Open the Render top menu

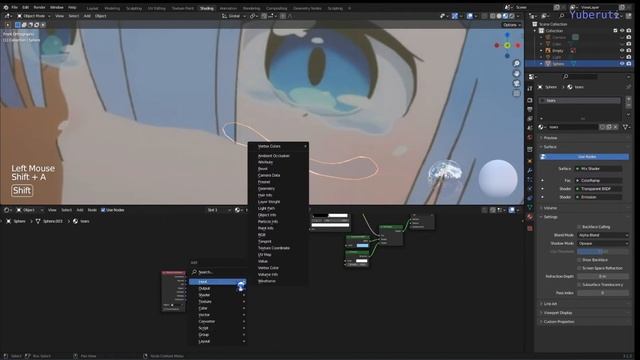click(x=39, y=7)
